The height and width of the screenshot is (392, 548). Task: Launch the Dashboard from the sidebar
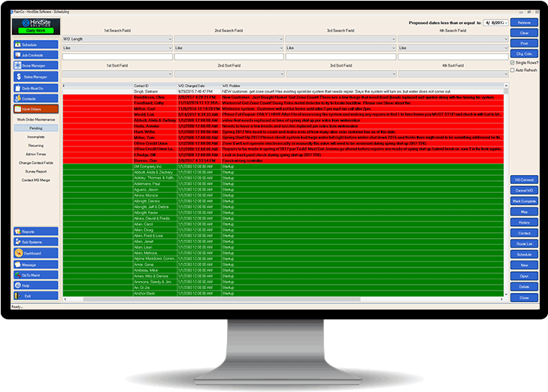click(35, 254)
